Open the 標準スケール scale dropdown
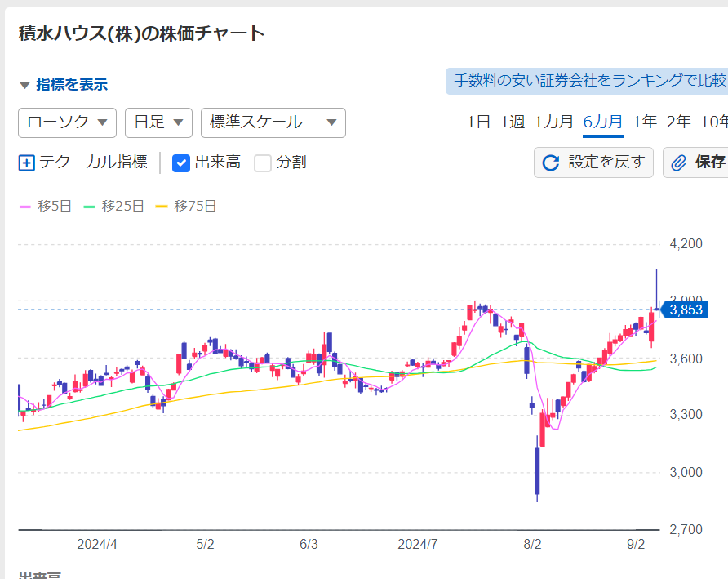The image size is (728, 579). pyautogui.click(x=273, y=122)
